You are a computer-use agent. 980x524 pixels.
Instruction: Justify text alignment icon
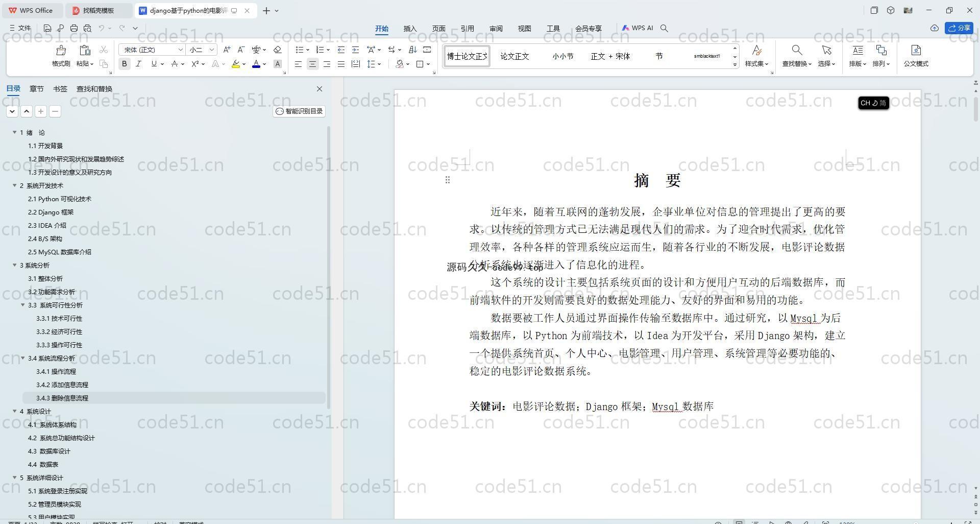pos(341,64)
